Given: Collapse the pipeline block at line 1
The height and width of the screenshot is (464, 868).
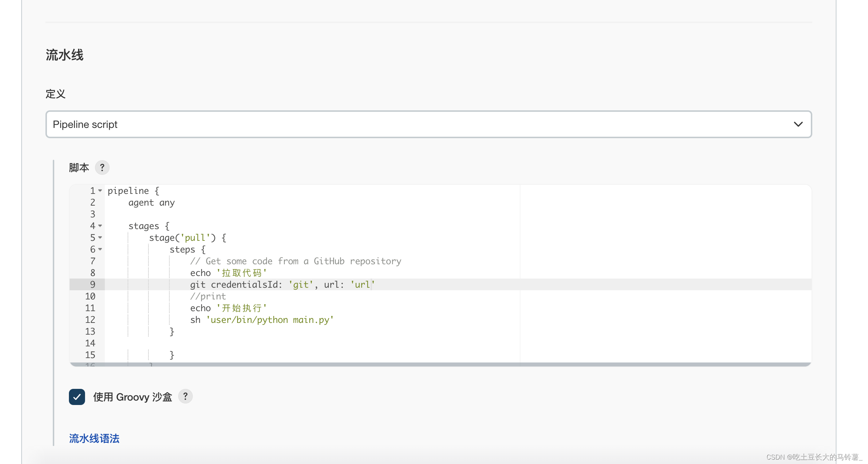Looking at the screenshot, I should coord(100,191).
